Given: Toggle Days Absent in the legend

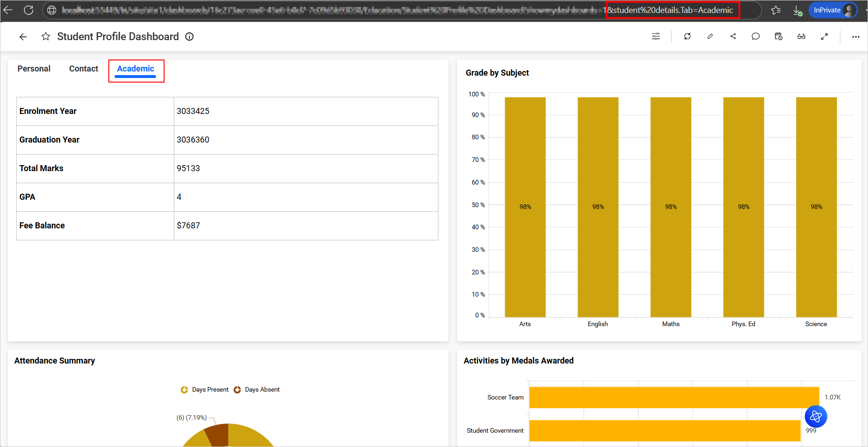Looking at the screenshot, I should pyautogui.click(x=262, y=389).
